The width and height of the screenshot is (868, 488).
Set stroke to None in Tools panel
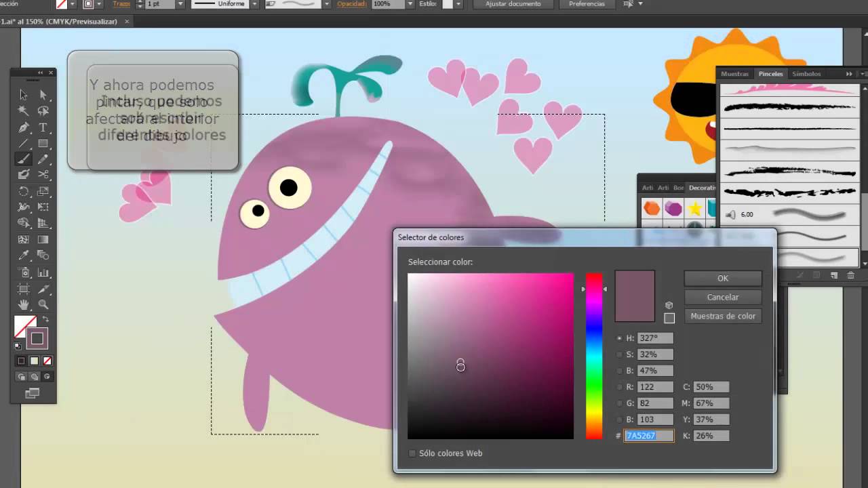click(x=47, y=361)
